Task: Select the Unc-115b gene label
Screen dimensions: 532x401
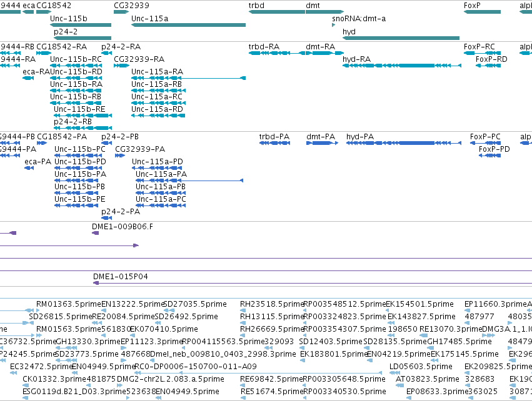Action: pos(69,19)
